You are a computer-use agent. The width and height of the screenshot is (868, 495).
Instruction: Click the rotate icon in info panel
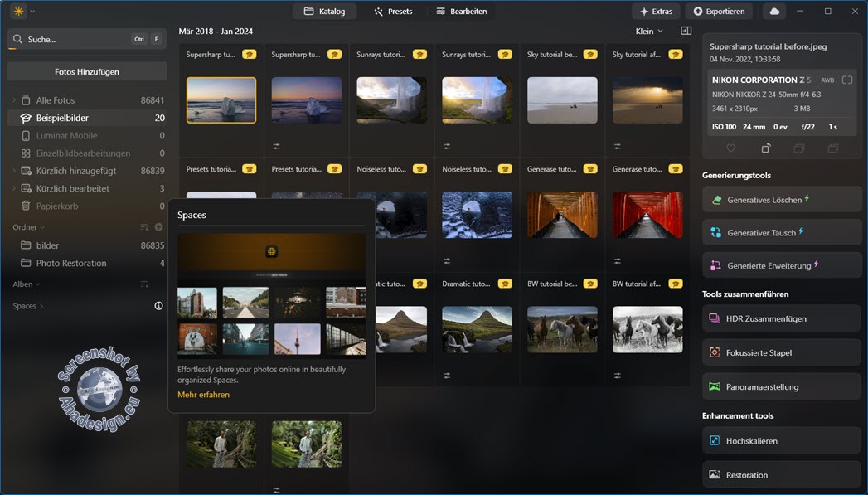(x=765, y=148)
